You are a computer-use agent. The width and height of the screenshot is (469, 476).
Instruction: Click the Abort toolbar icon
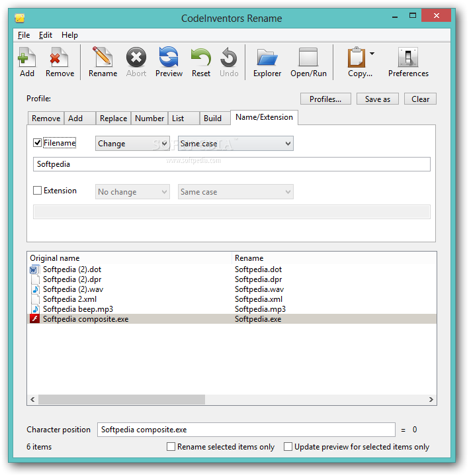pos(136,62)
